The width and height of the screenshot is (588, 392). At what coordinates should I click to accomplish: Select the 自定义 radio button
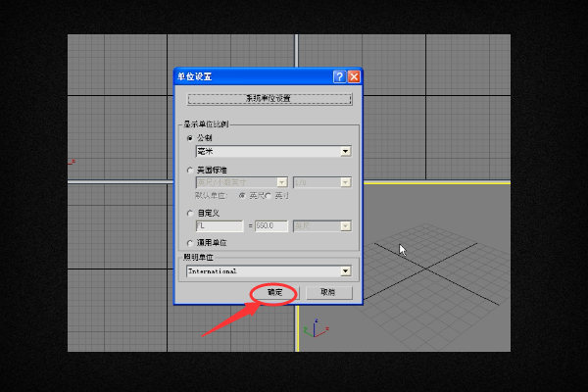pyautogui.click(x=190, y=214)
